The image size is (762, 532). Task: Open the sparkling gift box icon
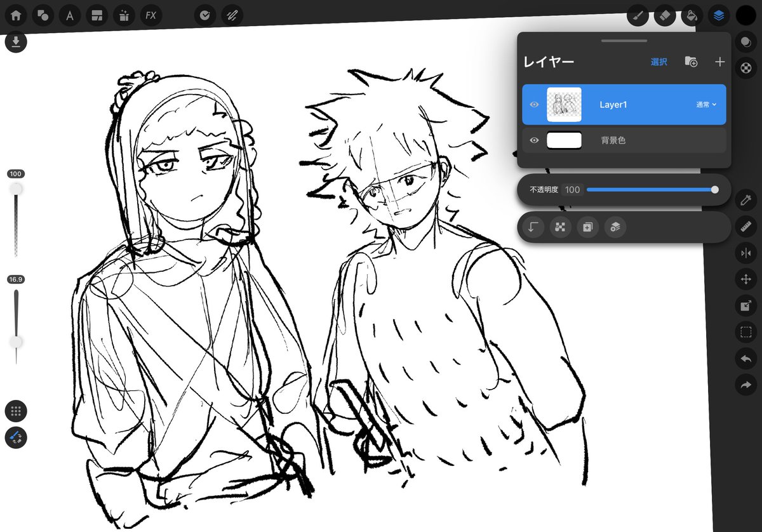[124, 15]
